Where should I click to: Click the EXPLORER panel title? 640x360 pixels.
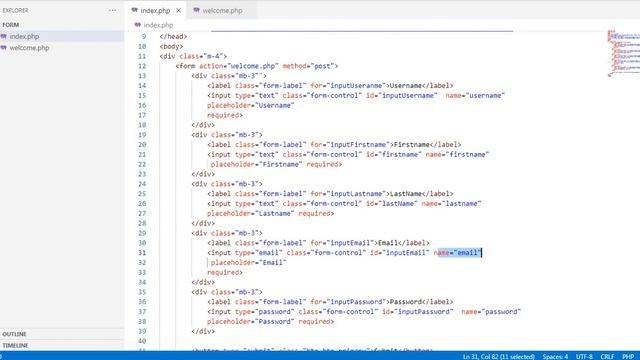16,11
